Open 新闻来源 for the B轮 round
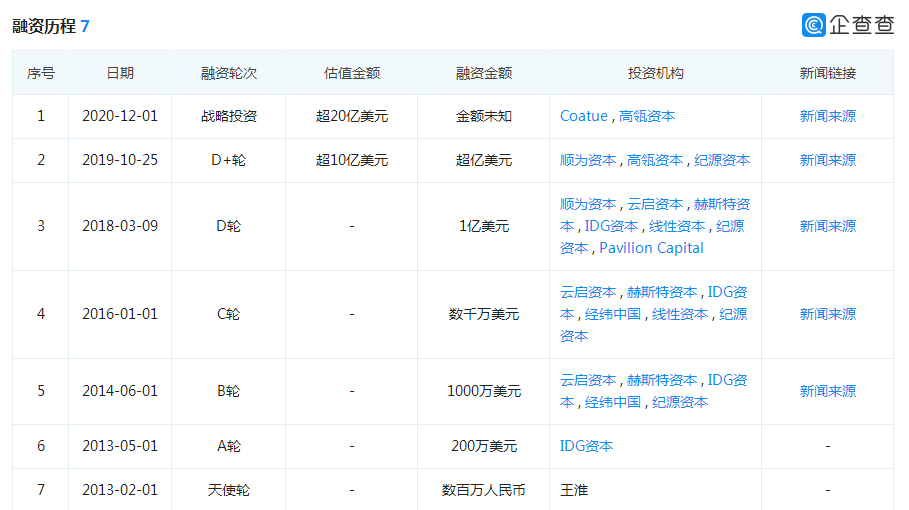Screen dimensions: 909x510 point(827,391)
